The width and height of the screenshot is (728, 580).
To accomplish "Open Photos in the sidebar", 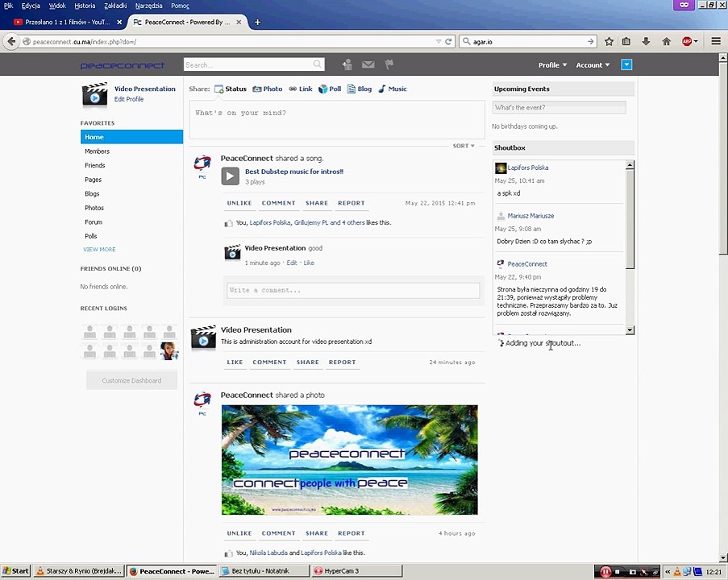I will coord(94,208).
